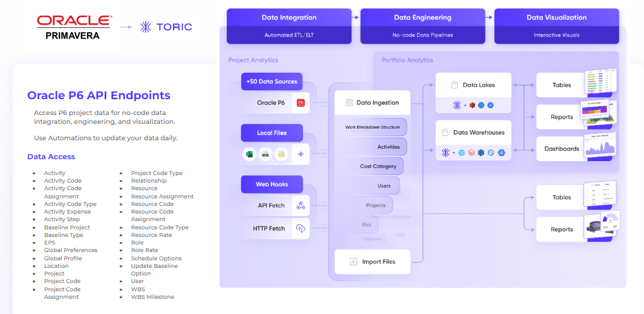
Task: Click the Project Analytics label
Action: pyautogui.click(x=253, y=60)
